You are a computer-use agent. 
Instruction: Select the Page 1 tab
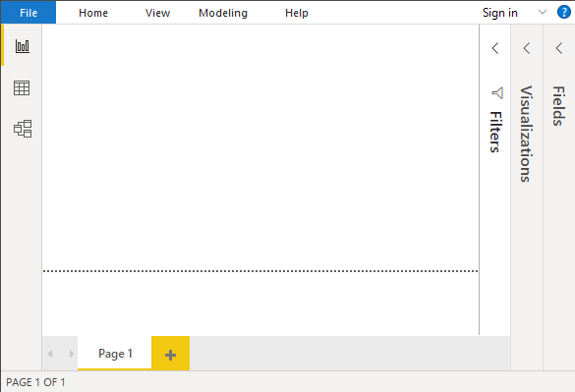(x=115, y=354)
